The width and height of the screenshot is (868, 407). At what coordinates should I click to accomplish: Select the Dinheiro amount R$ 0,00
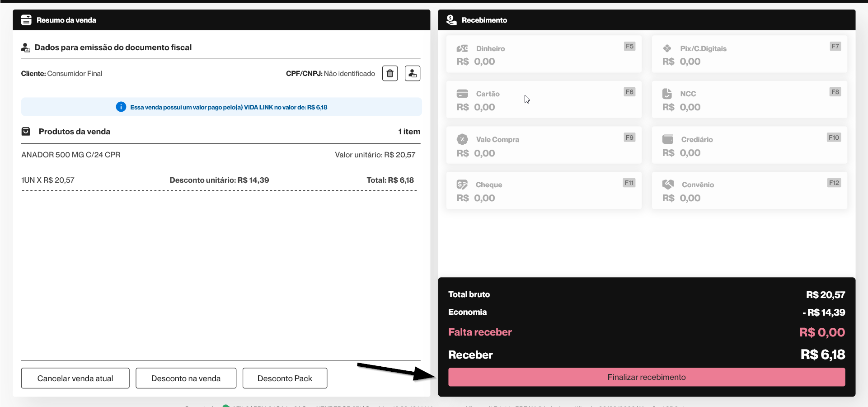pos(476,62)
